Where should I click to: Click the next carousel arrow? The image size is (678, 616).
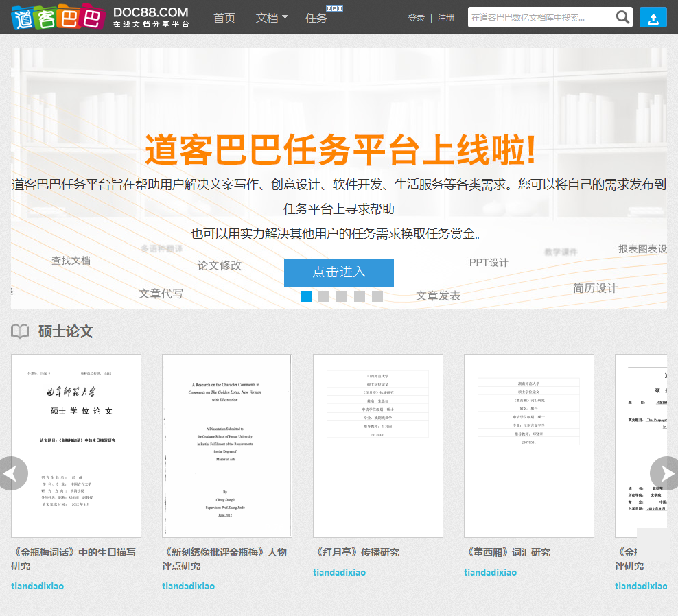(x=665, y=473)
